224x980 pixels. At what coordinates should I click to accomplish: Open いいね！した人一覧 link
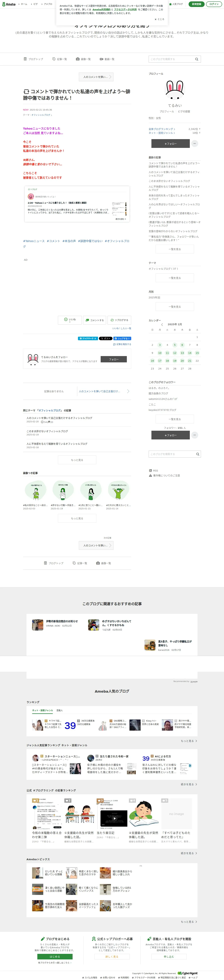(122, 328)
